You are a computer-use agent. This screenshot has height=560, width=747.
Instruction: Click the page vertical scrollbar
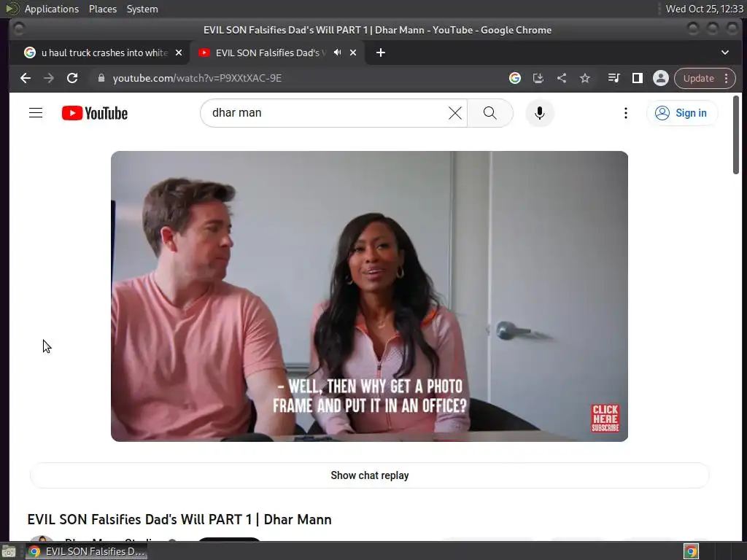coord(736,135)
